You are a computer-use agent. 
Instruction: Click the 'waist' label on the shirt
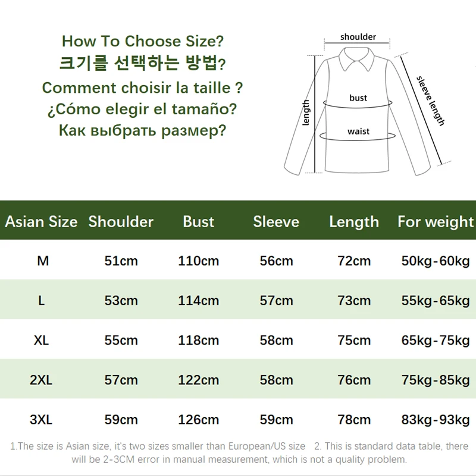click(x=358, y=131)
